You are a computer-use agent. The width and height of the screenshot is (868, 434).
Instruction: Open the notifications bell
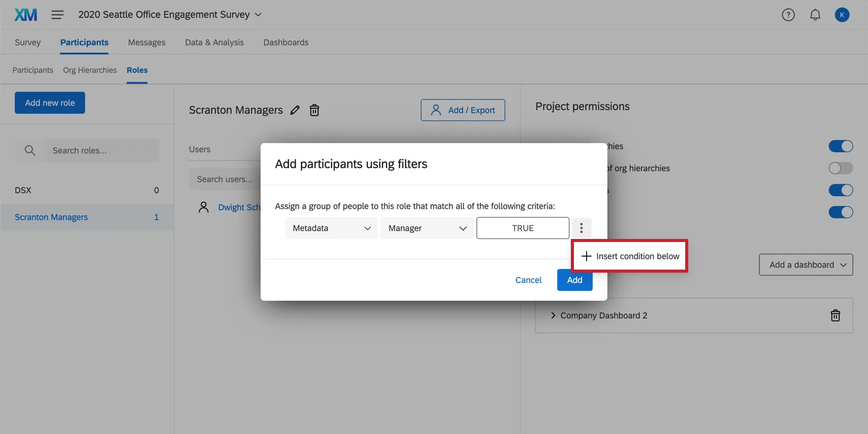click(x=815, y=15)
